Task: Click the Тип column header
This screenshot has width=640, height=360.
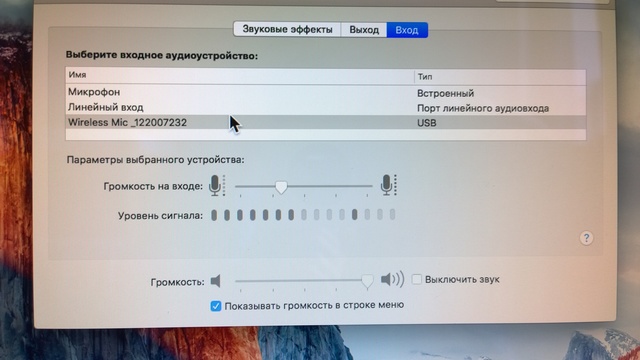Action: point(500,77)
